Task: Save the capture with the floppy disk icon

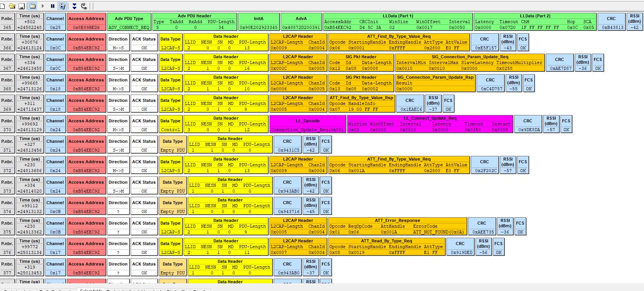Action: [x=22, y=6]
